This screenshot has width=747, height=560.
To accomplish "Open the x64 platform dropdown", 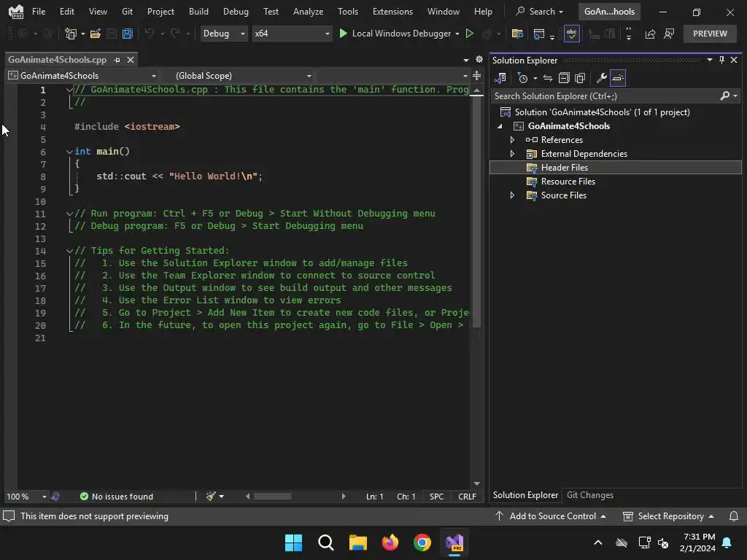I will (292, 34).
